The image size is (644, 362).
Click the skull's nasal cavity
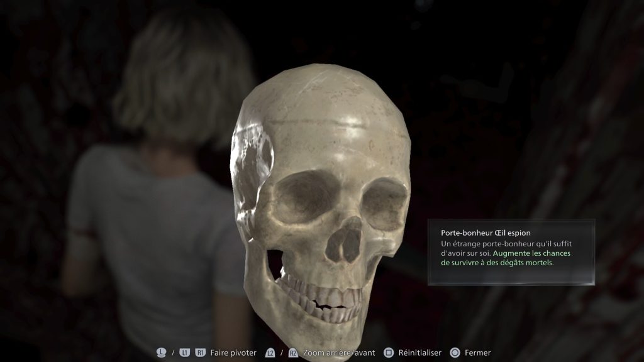tap(344, 241)
